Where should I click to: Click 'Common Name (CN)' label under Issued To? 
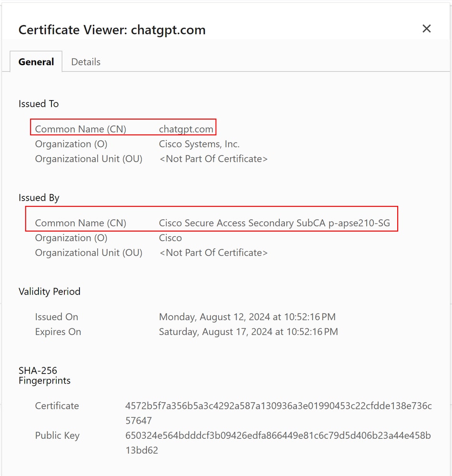(x=80, y=129)
